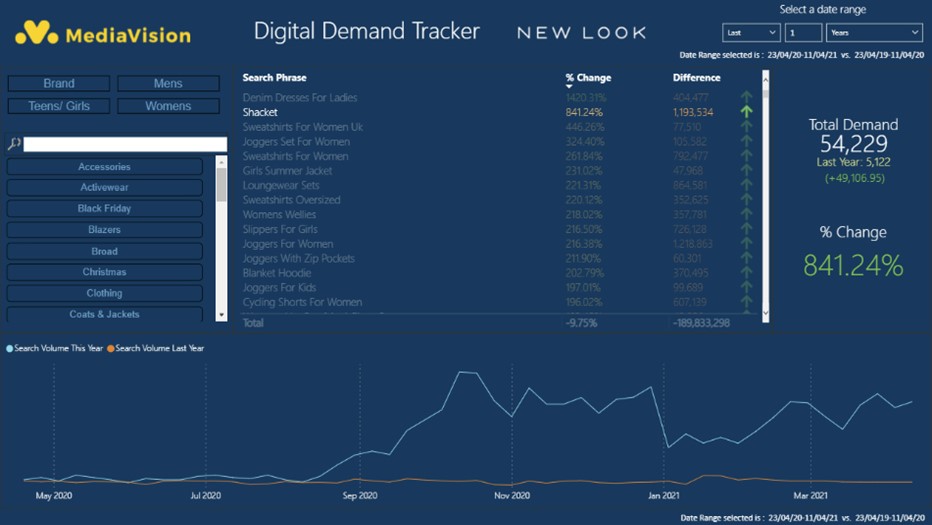The height and width of the screenshot is (525, 932).
Task: Click the search magnifier icon
Action: (14, 144)
